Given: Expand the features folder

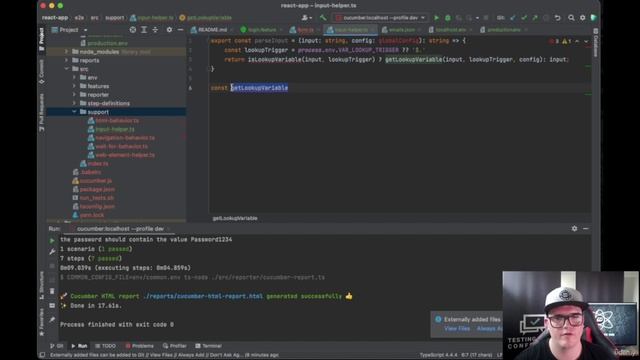Looking at the screenshot, I should click(x=74, y=86).
